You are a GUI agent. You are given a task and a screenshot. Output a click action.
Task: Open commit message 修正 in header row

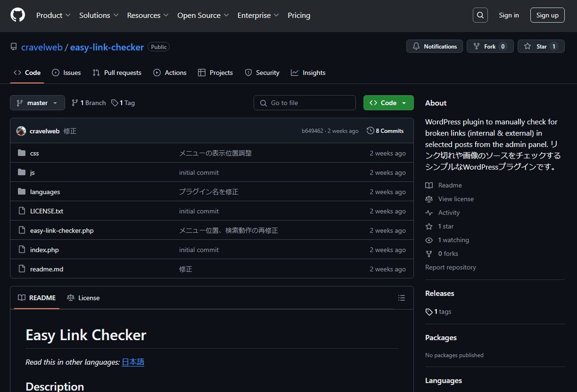point(70,131)
